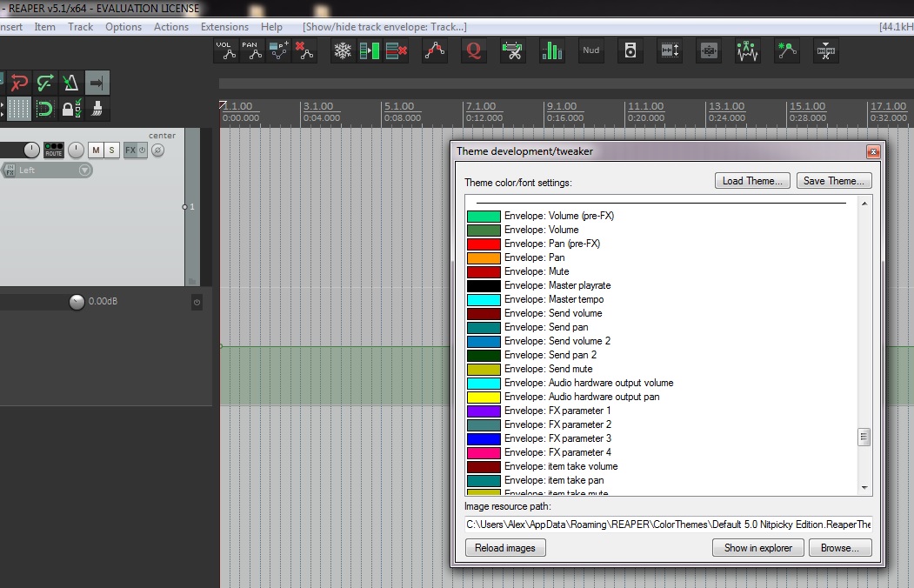Screen dimensions: 914x588
Task: Click the speaker monitor toolbar icon
Action: [x=630, y=51]
